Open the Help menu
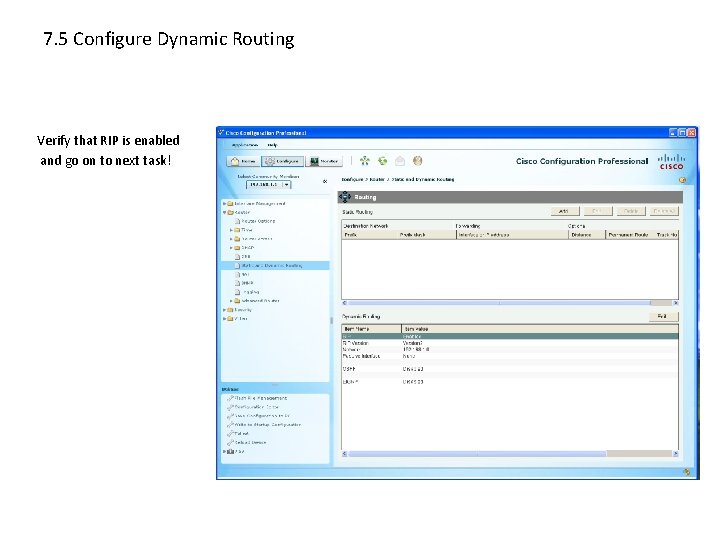 click(272, 145)
